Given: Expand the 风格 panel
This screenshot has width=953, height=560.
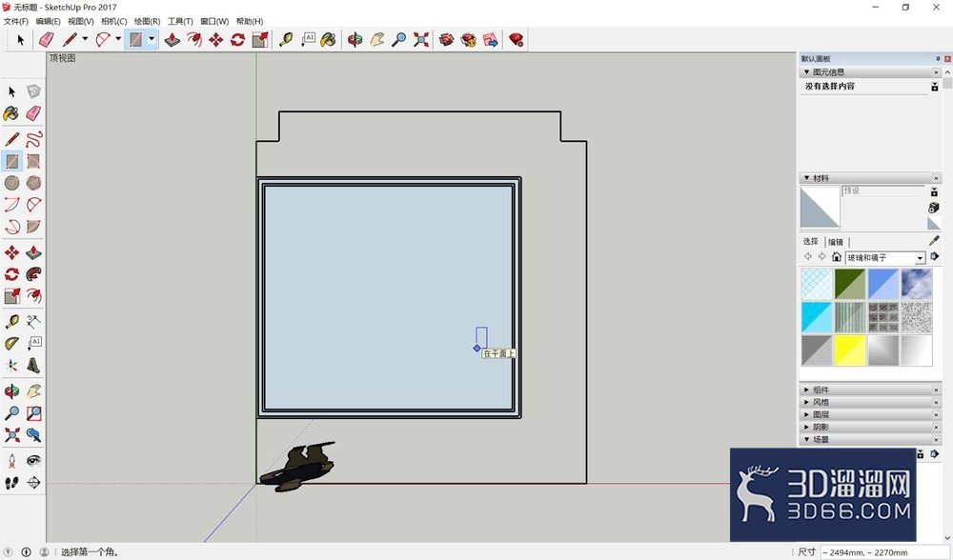Looking at the screenshot, I should tap(807, 402).
